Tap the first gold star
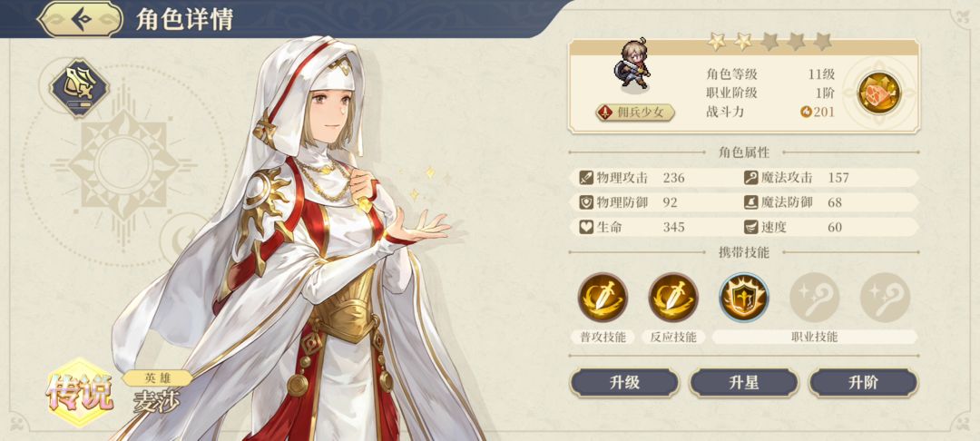Viewport: 980px width, 441px height. pyautogui.click(x=717, y=42)
